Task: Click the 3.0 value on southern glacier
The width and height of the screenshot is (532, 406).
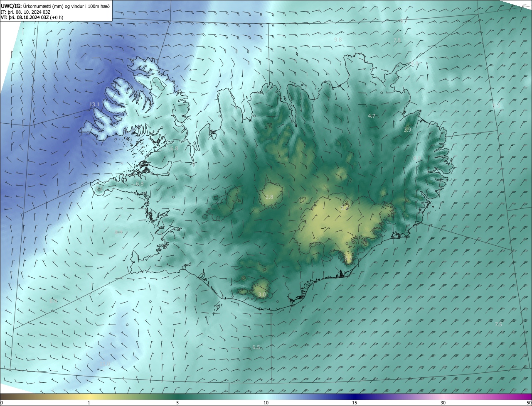Action: point(262,295)
